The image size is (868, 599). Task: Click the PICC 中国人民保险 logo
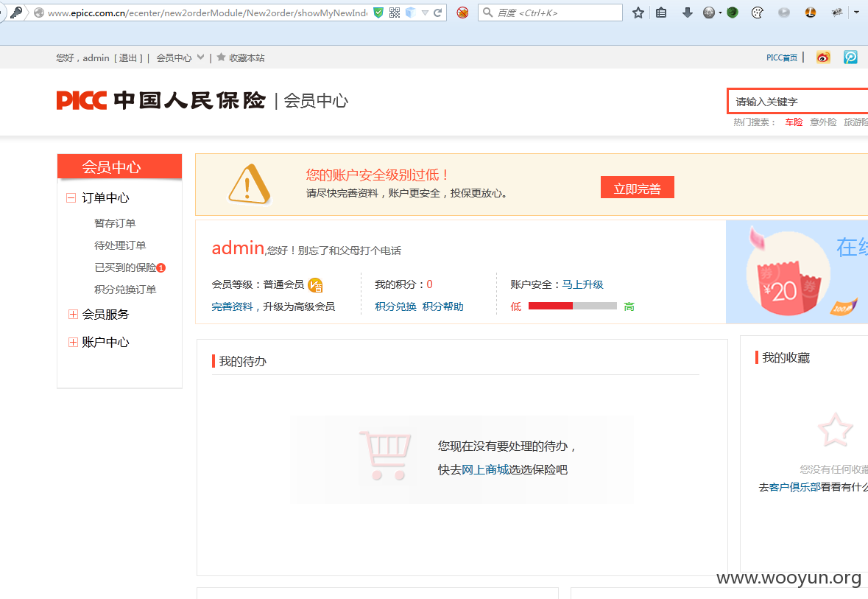pyautogui.click(x=161, y=100)
